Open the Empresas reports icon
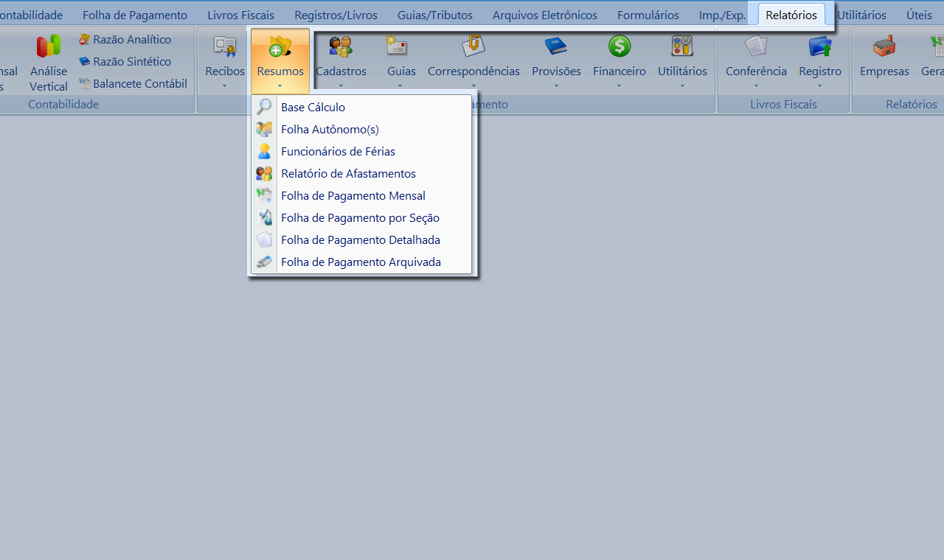Viewport: 944px width, 560px height. click(x=884, y=46)
